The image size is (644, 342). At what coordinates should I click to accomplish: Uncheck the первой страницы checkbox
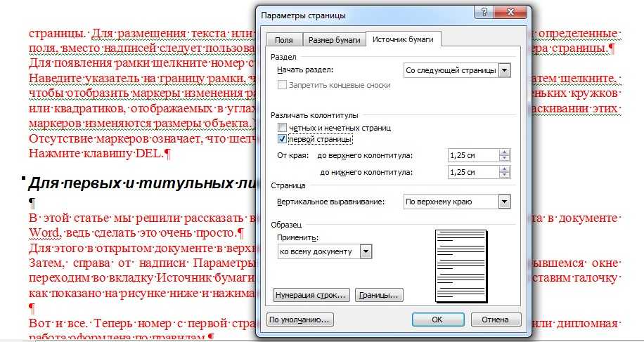283,139
